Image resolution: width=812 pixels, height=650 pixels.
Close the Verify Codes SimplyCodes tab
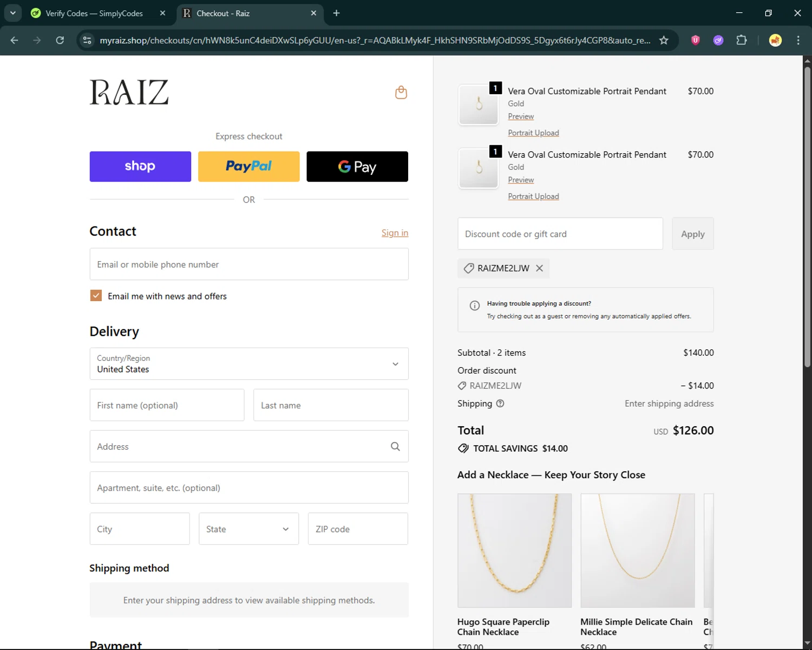click(162, 13)
